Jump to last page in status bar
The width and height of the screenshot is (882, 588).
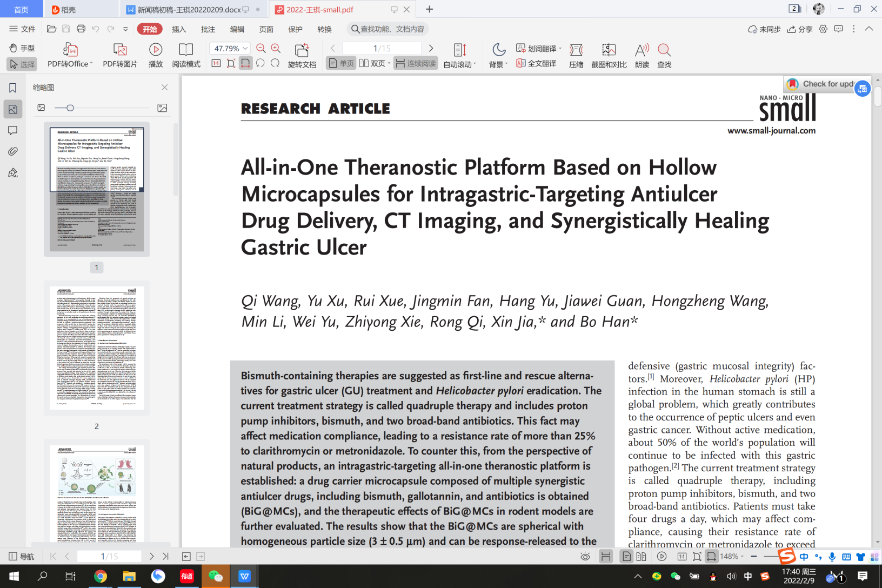(166, 556)
